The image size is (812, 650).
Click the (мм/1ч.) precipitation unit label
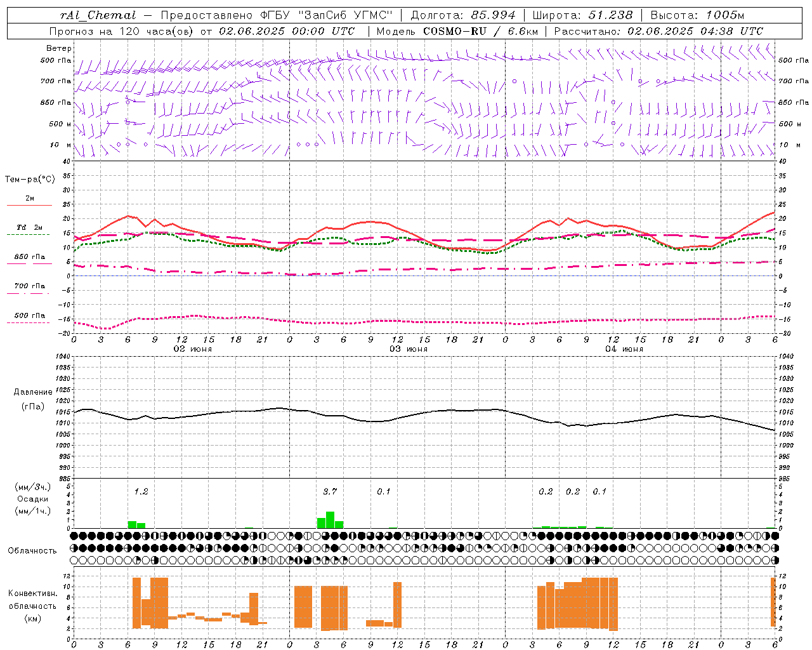33,511
